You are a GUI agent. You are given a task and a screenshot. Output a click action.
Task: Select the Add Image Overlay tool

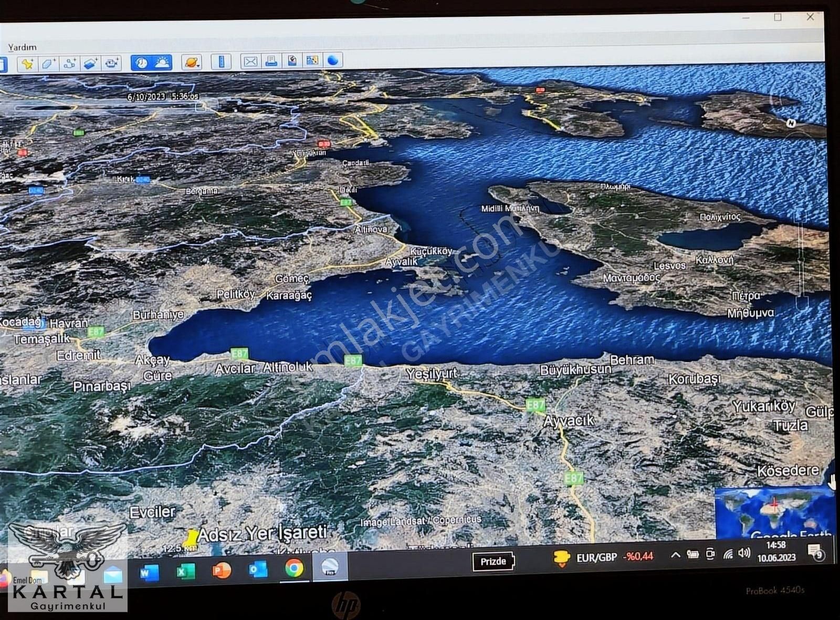click(x=90, y=64)
